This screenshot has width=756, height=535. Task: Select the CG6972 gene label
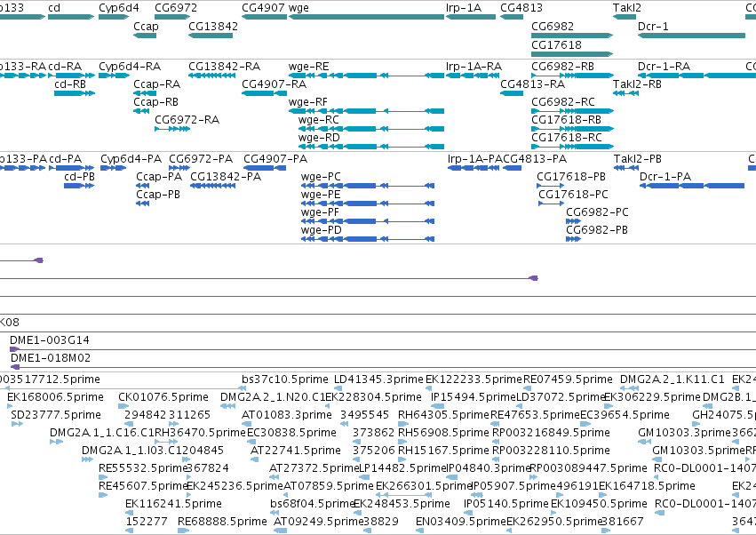[x=176, y=8]
